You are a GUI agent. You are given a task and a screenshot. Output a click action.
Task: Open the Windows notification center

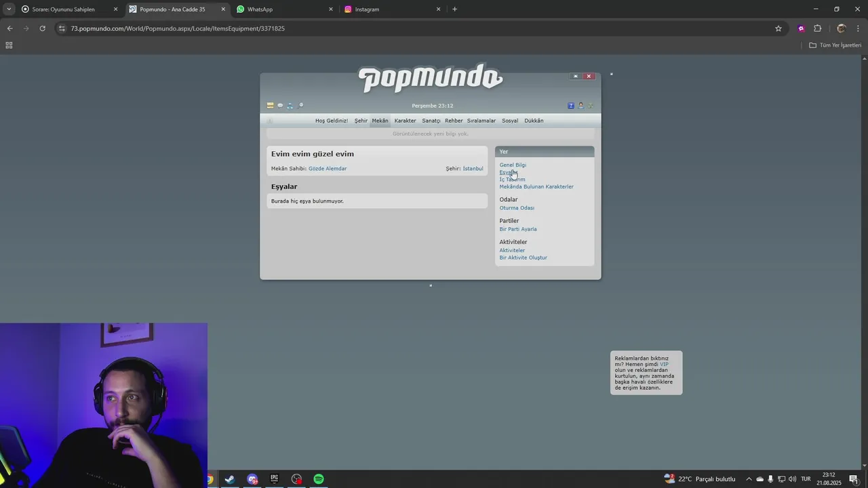(854, 479)
